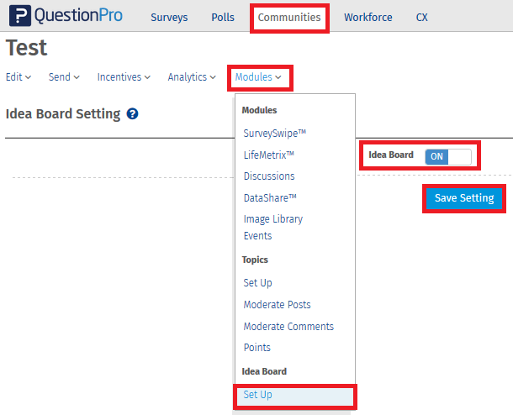Open the Send dropdown menu
This screenshot has height=420, width=513.
point(64,77)
